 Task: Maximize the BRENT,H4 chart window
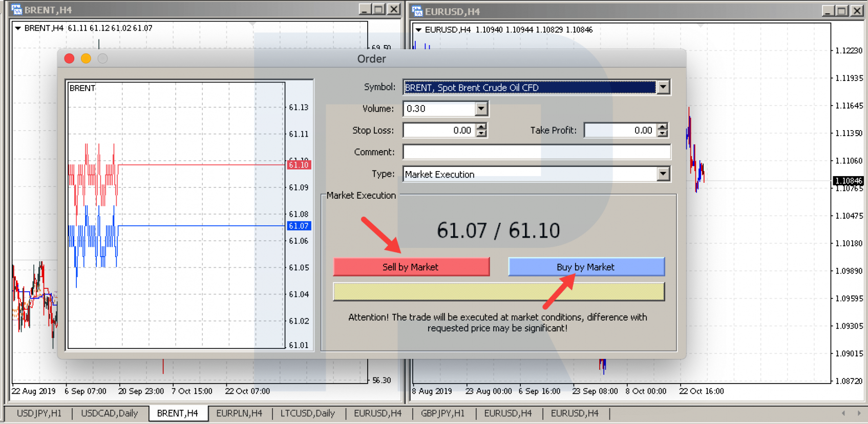pos(378,9)
